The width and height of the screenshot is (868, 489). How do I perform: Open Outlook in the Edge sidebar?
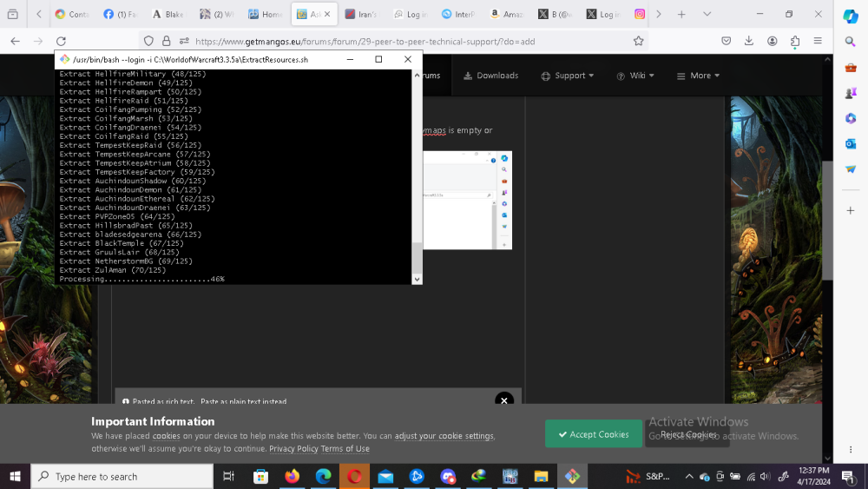[x=851, y=143]
